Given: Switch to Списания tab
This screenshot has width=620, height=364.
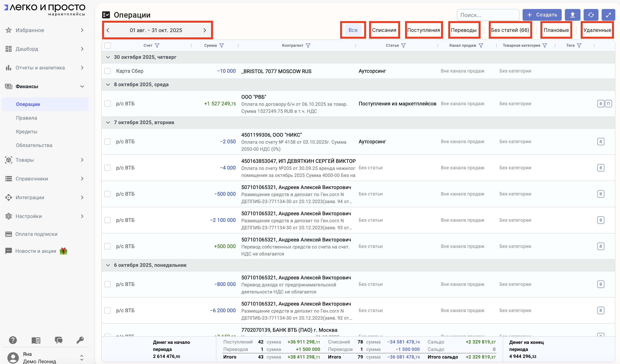Looking at the screenshot, I should 384,30.
